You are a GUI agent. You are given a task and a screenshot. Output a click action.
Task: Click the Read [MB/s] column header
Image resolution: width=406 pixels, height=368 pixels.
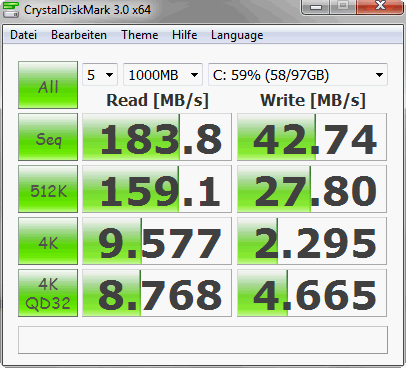157,100
